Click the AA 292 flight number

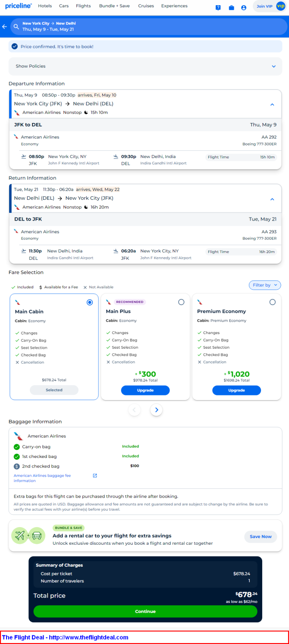(269, 137)
